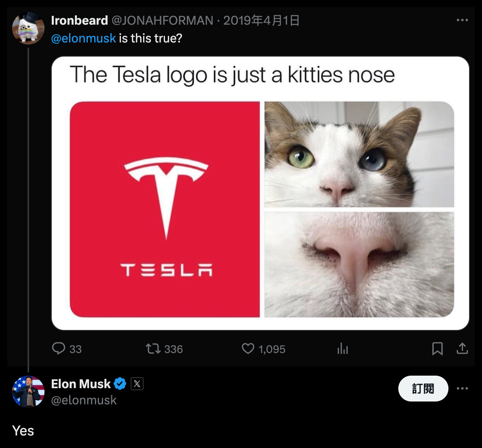Image resolution: width=482 pixels, height=448 pixels.
Task: View the tweet analytics bar icon
Action: pyautogui.click(x=342, y=349)
